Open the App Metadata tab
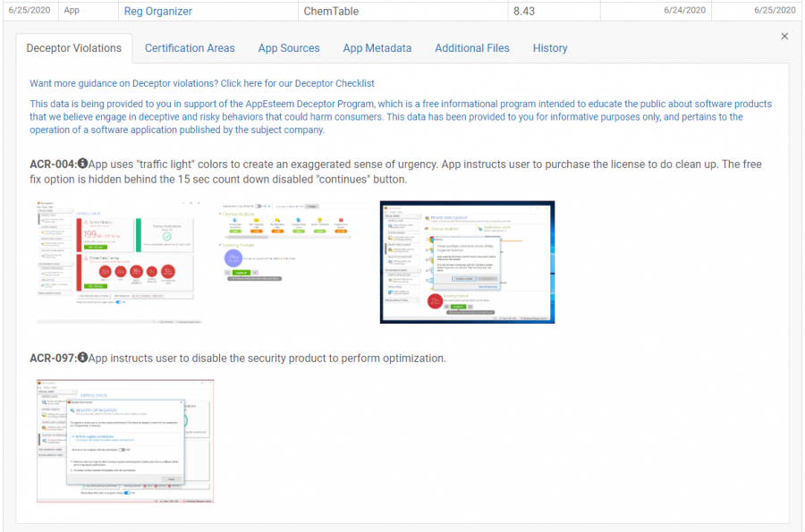805x532 pixels. pyautogui.click(x=377, y=48)
